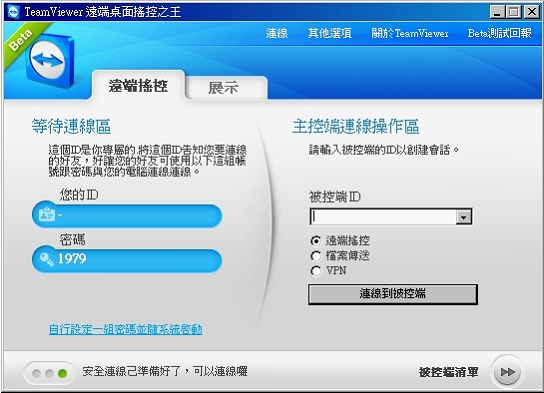
Task: Click the ID card icon in 您的ID field
Action: coord(46,215)
